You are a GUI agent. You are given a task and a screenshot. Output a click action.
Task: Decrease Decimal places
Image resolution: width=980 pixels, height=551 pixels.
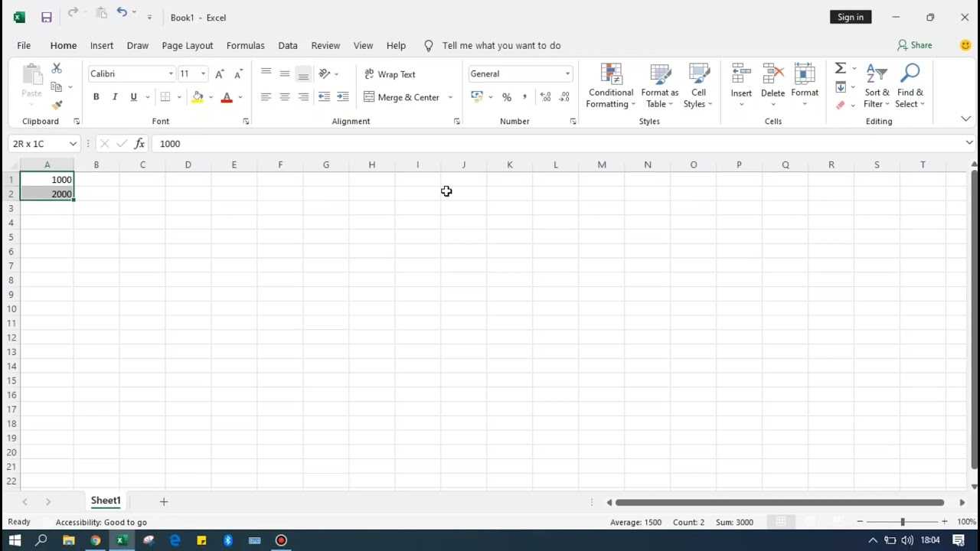[564, 97]
